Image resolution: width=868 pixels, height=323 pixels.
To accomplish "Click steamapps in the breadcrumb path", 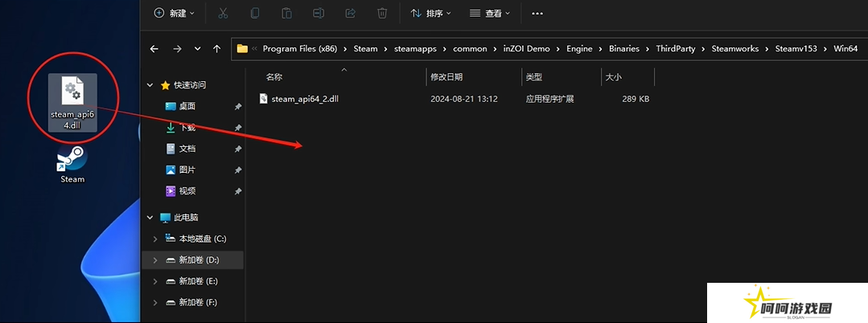I will [415, 49].
